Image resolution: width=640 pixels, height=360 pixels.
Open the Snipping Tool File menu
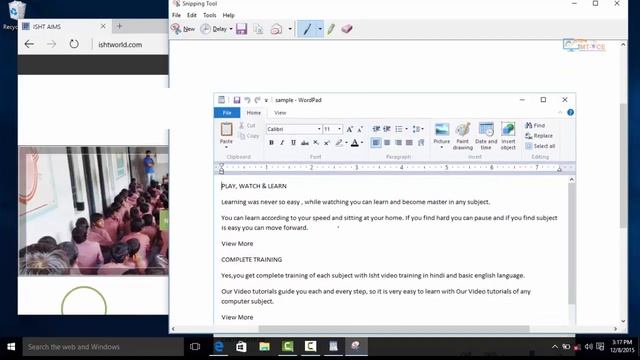tap(176, 15)
